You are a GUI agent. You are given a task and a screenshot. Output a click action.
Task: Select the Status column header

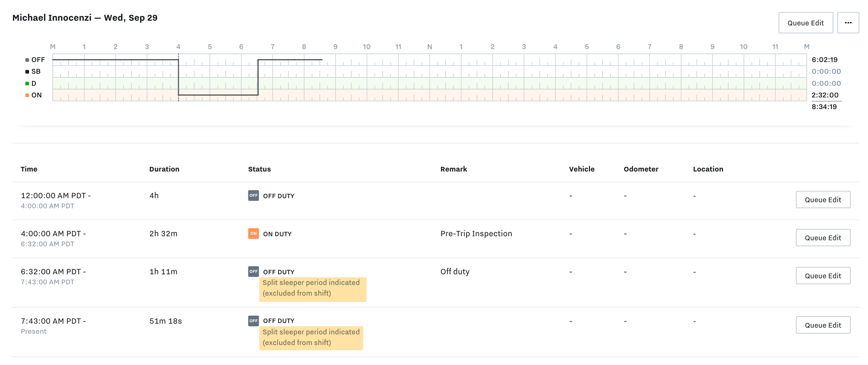pos(259,169)
